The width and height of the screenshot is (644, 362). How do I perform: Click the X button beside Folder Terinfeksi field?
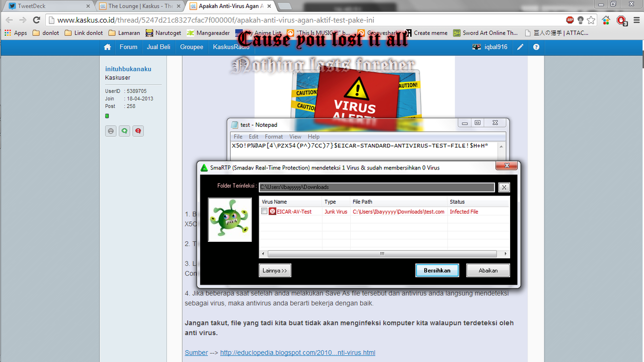(x=504, y=187)
